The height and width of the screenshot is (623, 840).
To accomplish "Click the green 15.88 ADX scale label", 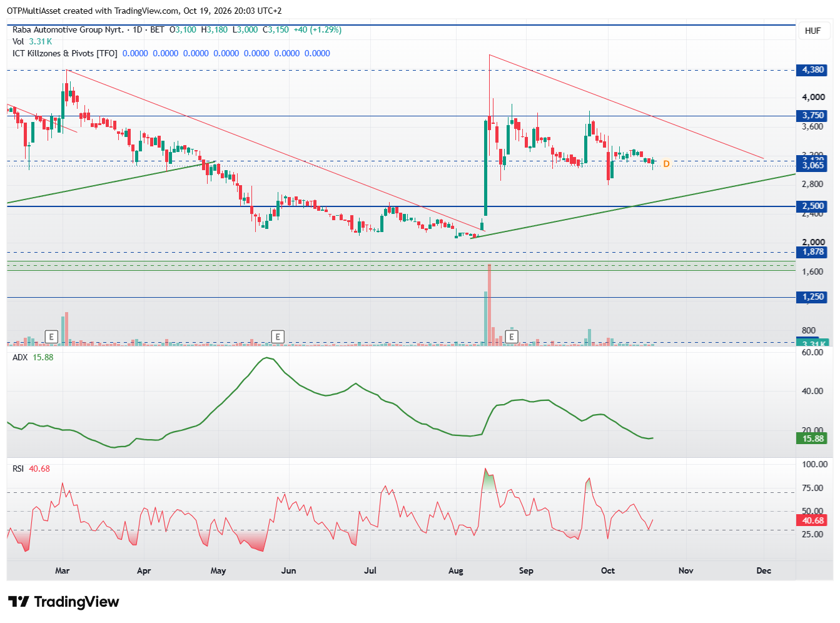I will coord(813,438).
